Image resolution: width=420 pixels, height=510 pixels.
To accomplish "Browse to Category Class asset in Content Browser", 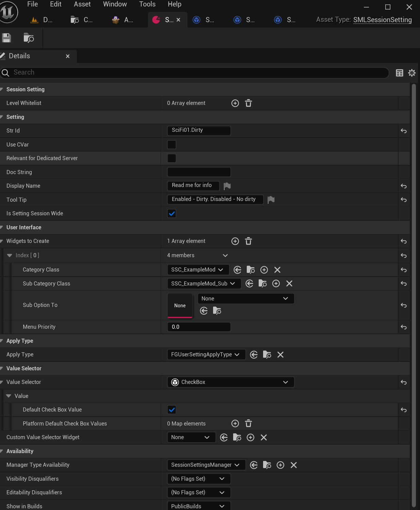I will [251, 270].
